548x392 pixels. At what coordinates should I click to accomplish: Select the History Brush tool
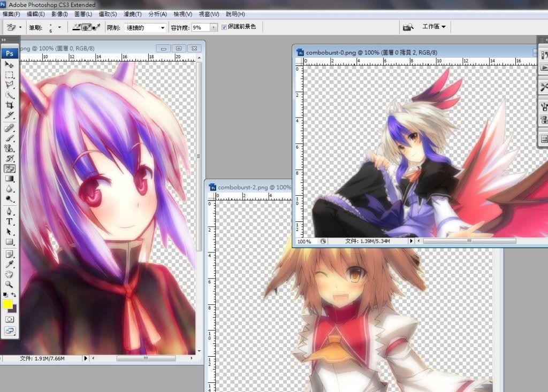click(9, 158)
